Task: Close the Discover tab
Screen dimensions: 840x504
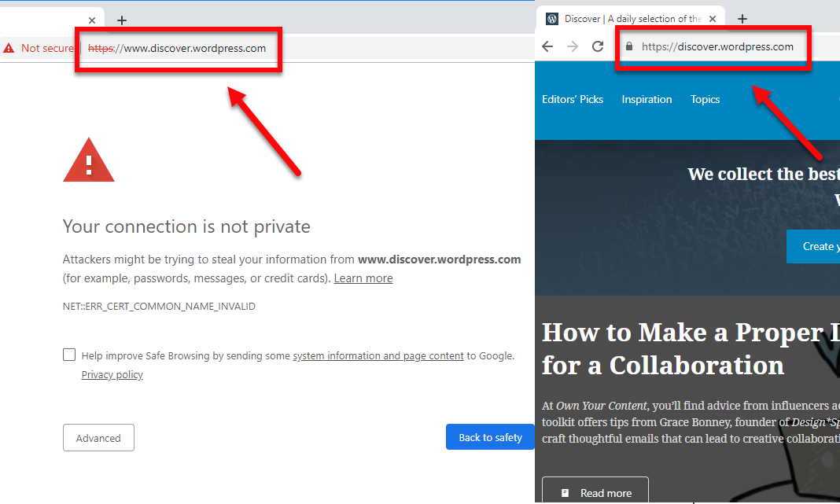Action: click(713, 19)
